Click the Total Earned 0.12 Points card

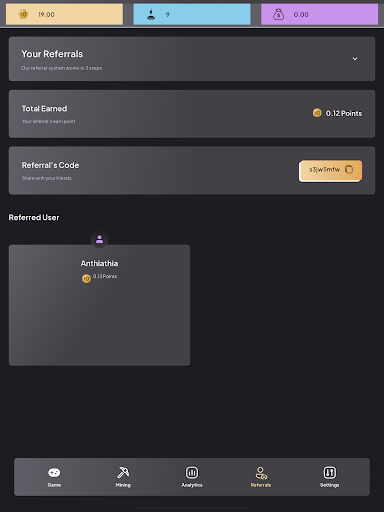pyautogui.click(x=192, y=114)
